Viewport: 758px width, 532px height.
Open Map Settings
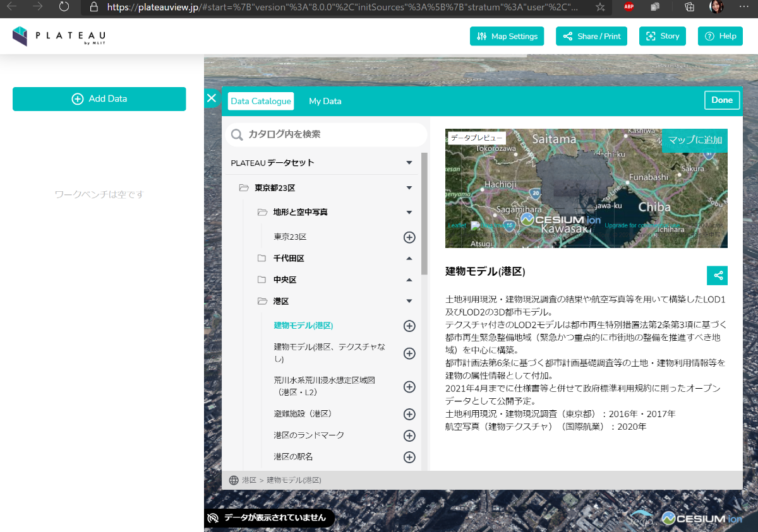click(507, 36)
